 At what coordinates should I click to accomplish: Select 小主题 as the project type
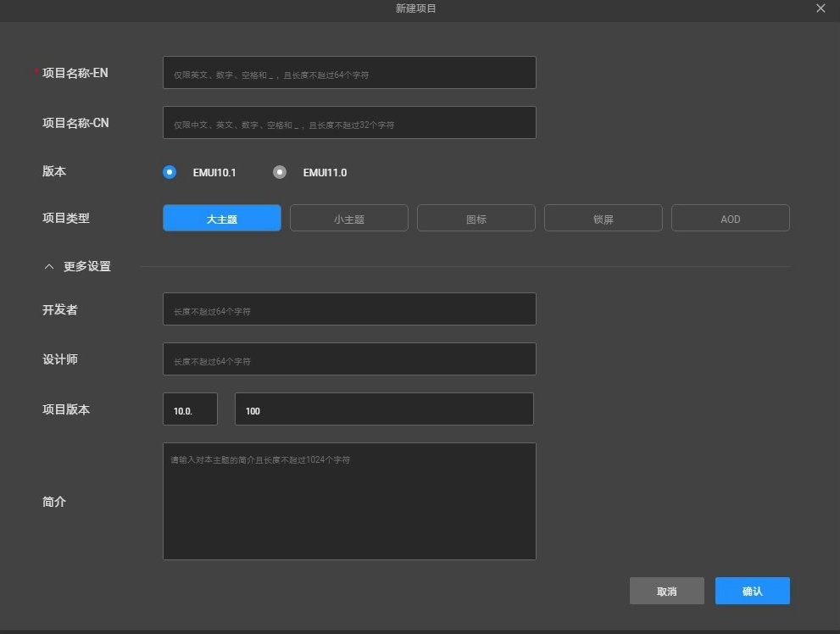click(348, 218)
